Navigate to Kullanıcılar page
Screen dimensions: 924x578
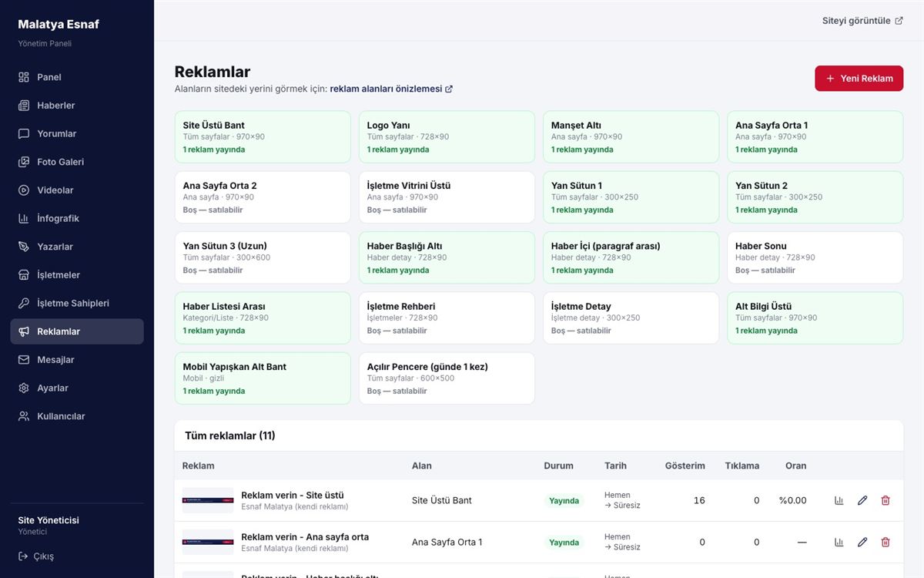(77, 416)
